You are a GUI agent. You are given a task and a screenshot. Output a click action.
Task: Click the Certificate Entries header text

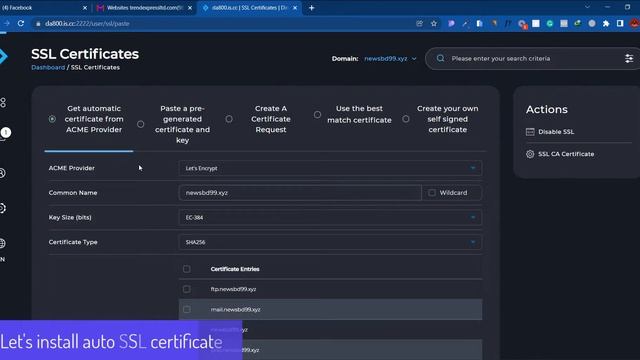235,269
